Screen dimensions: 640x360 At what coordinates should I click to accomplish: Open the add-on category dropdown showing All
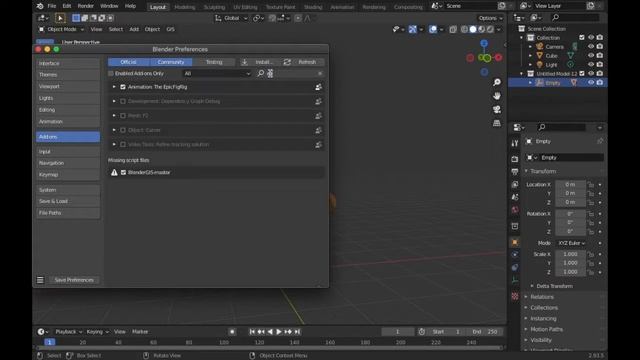coord(217,73)
